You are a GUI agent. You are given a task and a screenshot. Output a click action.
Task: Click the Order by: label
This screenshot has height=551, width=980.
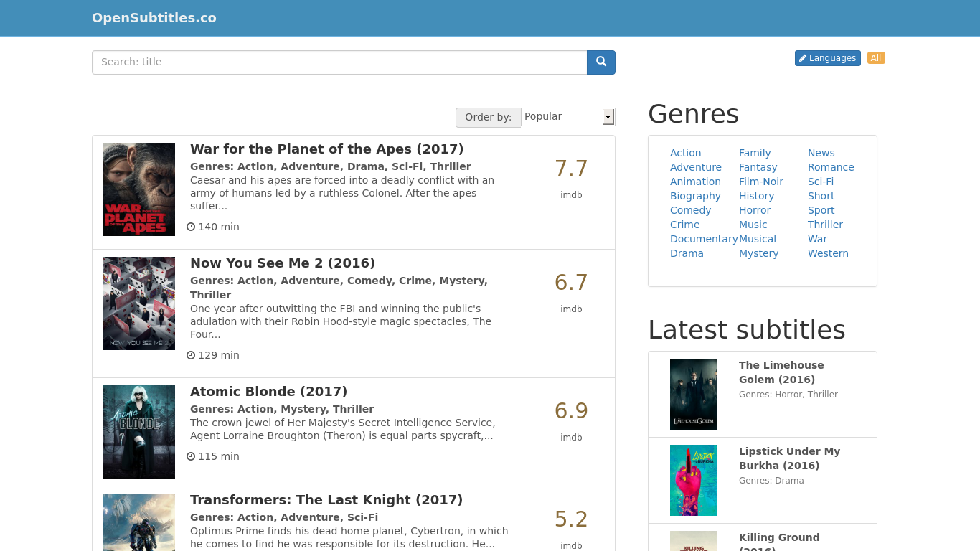click(x=488, y=117)
